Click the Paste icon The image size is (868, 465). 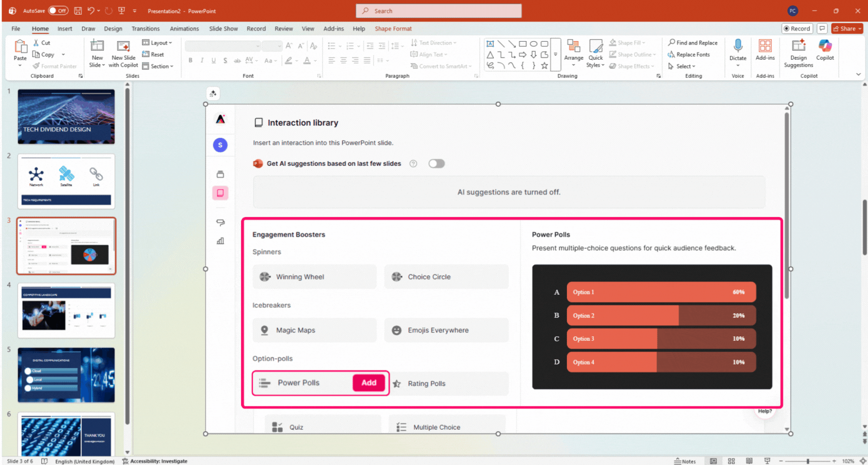point(20,47)
